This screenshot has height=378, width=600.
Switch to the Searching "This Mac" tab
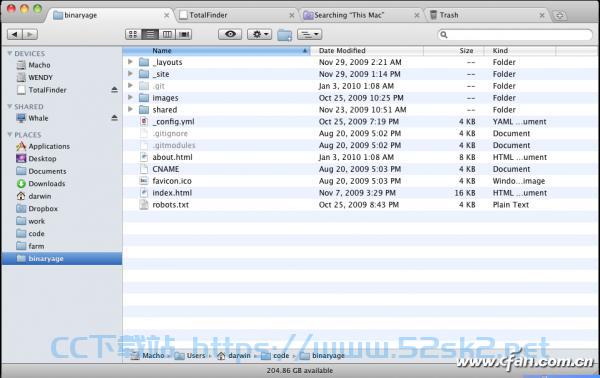tap(362, 15)
